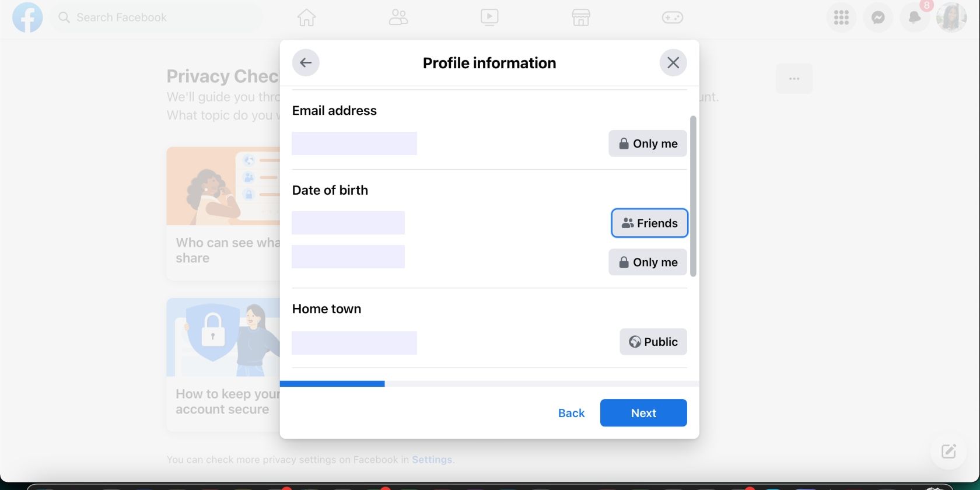Viewport: 980px width, 490px height.
Task: Open the Friends icon in top bar
Action: tap(398, 17)
